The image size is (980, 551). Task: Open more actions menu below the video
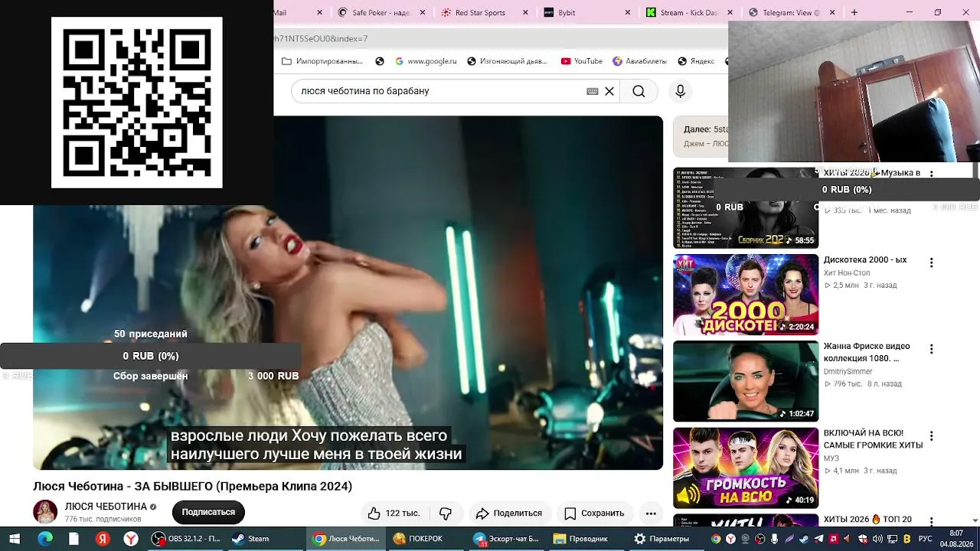click(x=651, y=513)
